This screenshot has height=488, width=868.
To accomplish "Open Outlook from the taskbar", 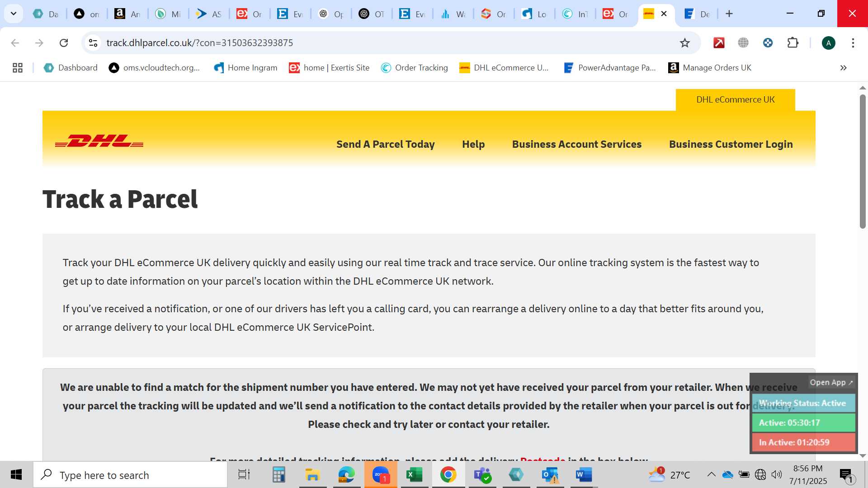I will (x=550, y=475).
